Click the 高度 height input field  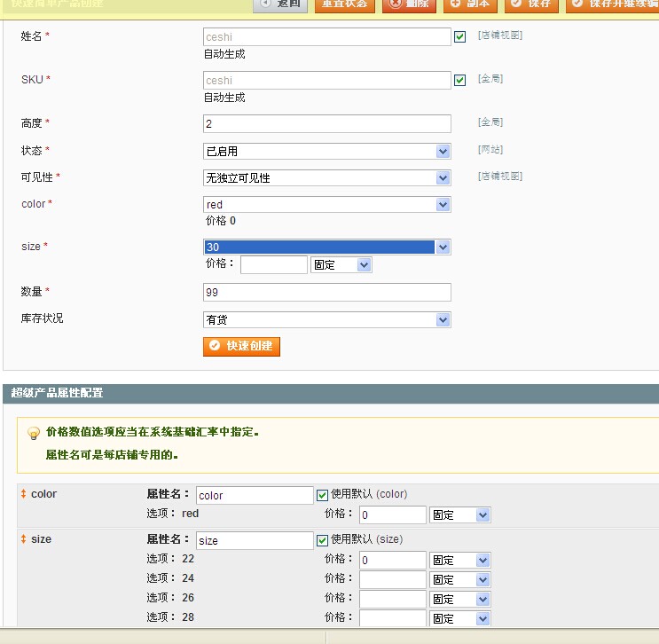tap(327, 124)
